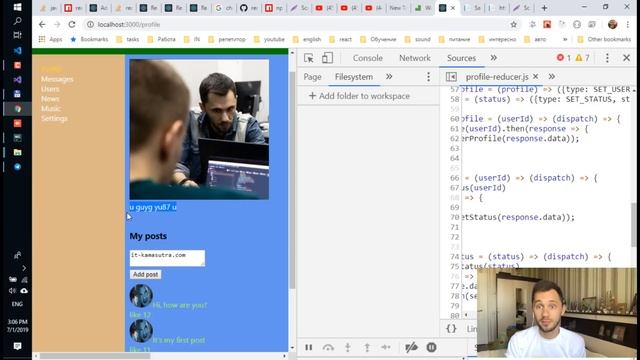Click the yellow warning count badge
The height and width of the screenshot is (360, 640).
point(582,58)
